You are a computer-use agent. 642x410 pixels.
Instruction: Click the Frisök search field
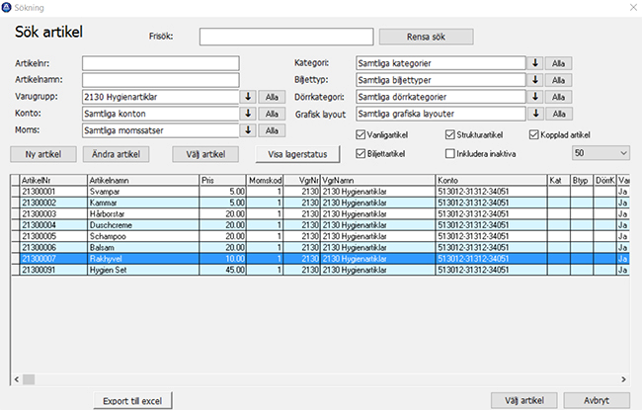(286, 36)
